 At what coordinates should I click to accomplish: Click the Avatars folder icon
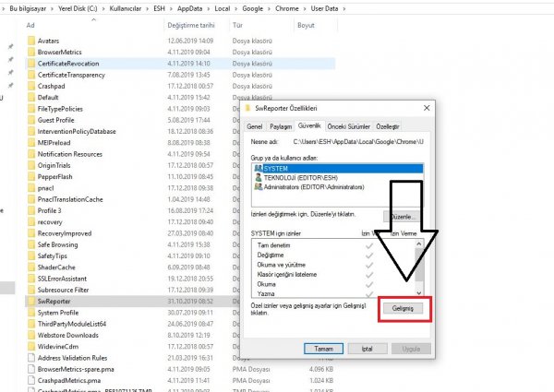[30, 42]
